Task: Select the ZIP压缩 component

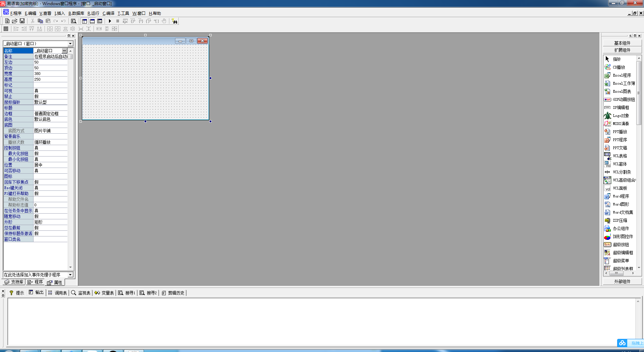Action: point(620,220)
